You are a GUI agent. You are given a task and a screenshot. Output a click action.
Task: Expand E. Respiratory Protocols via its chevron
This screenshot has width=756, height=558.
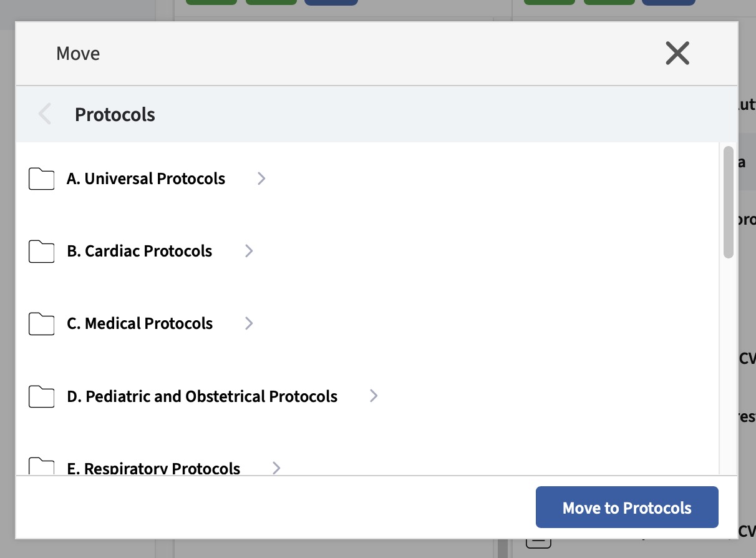coord(276,468)
